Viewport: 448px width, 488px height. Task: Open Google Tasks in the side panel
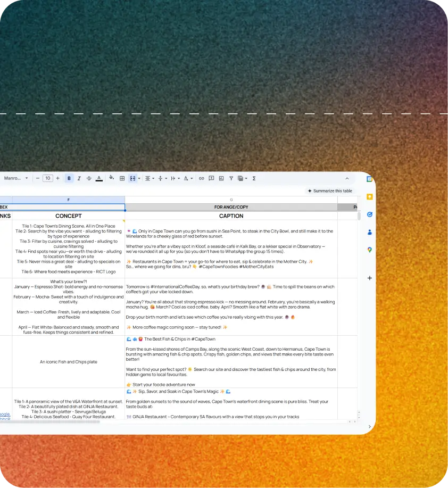[x=369, y=214]
